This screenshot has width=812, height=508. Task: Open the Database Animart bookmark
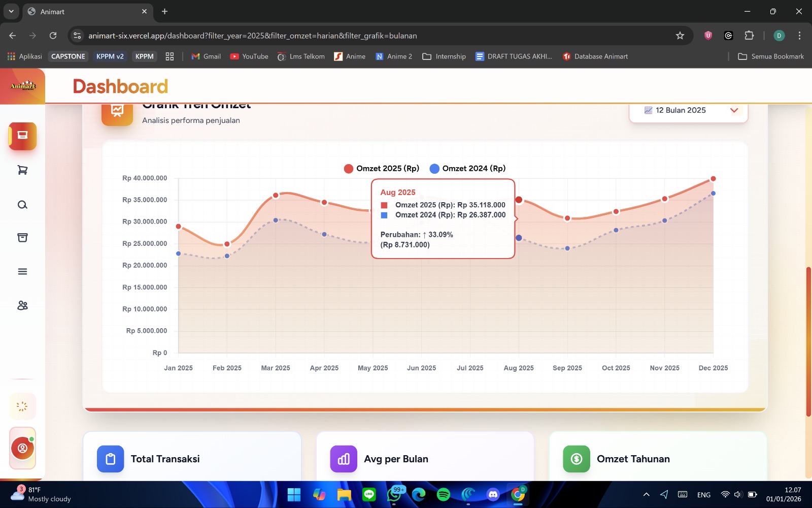pyautogui.click(x=595, y=56)
